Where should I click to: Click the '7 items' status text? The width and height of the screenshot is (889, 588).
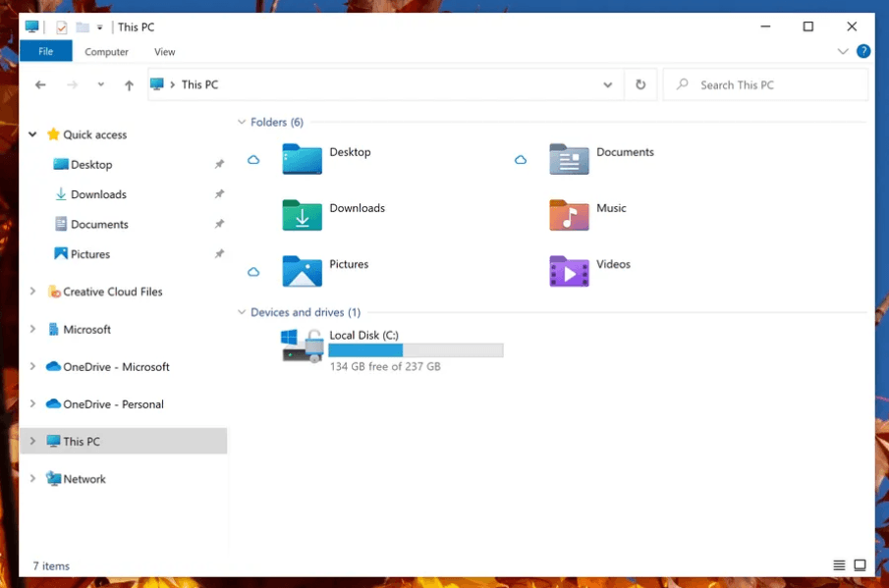coord(51,565)
